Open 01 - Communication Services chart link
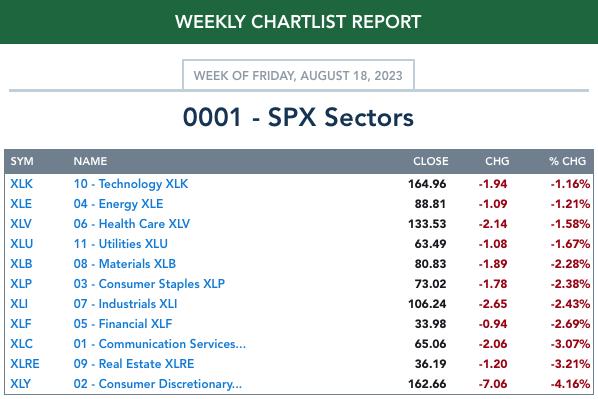The width and height of the screenshot is (598, 399). point(160,344)
